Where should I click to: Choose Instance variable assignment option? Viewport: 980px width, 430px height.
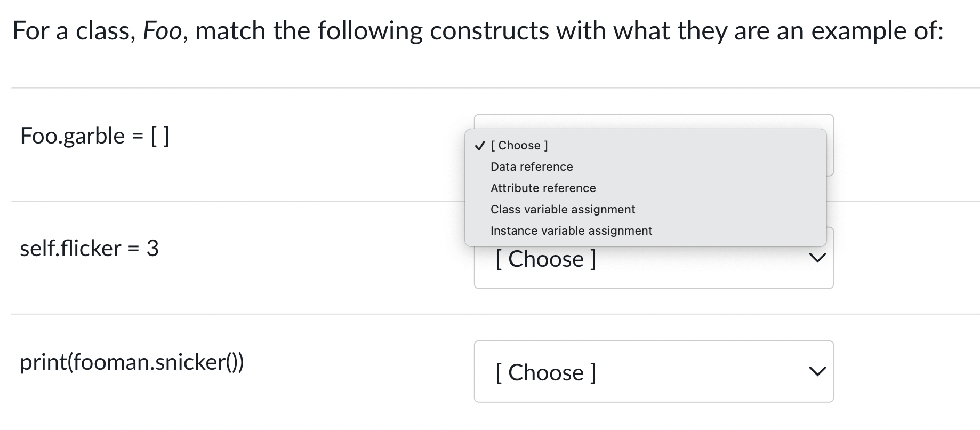click(571, 230)
